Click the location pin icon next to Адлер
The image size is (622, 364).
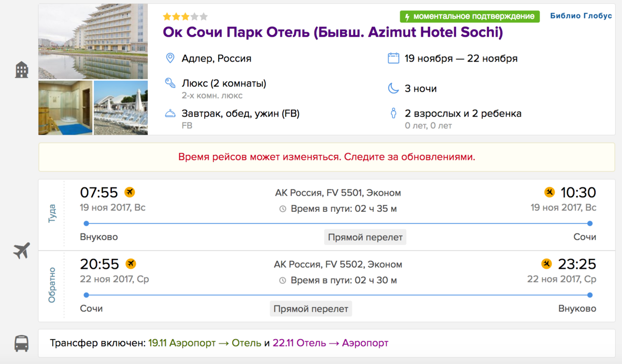[x=169, y=58]
